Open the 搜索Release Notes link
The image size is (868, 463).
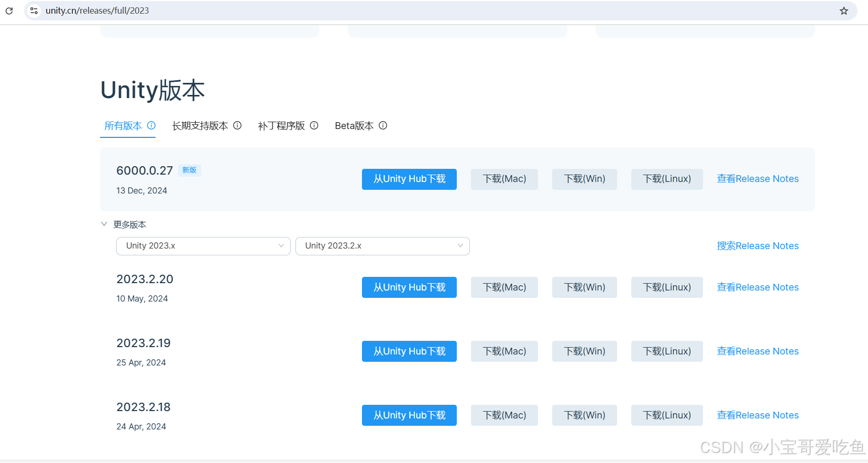click(757, 246)
